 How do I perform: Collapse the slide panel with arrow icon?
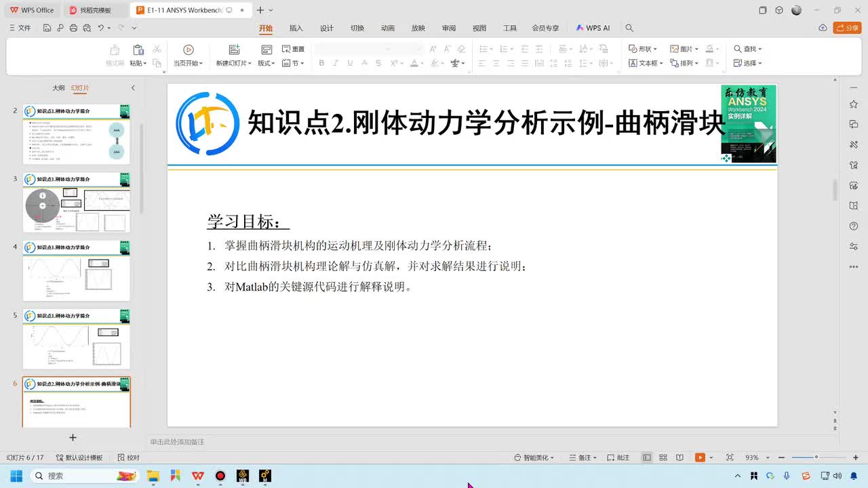(x=133, y=88)
